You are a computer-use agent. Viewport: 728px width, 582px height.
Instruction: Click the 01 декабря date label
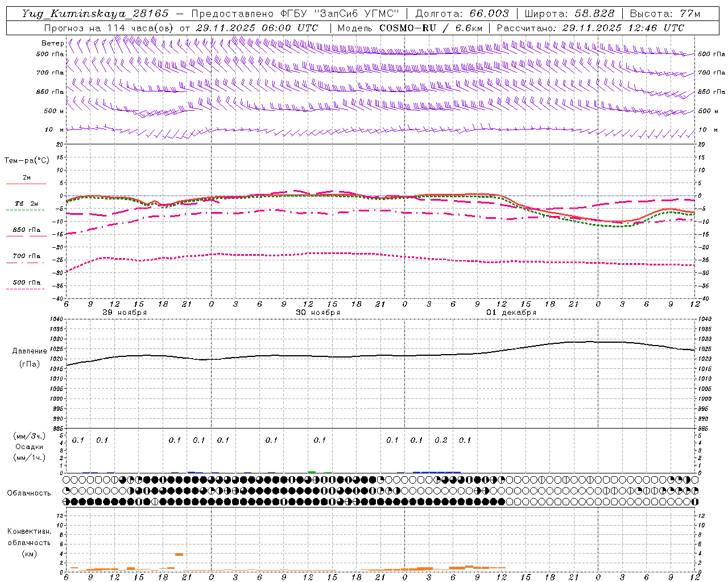pyautogui.click(x=511, y=313)
